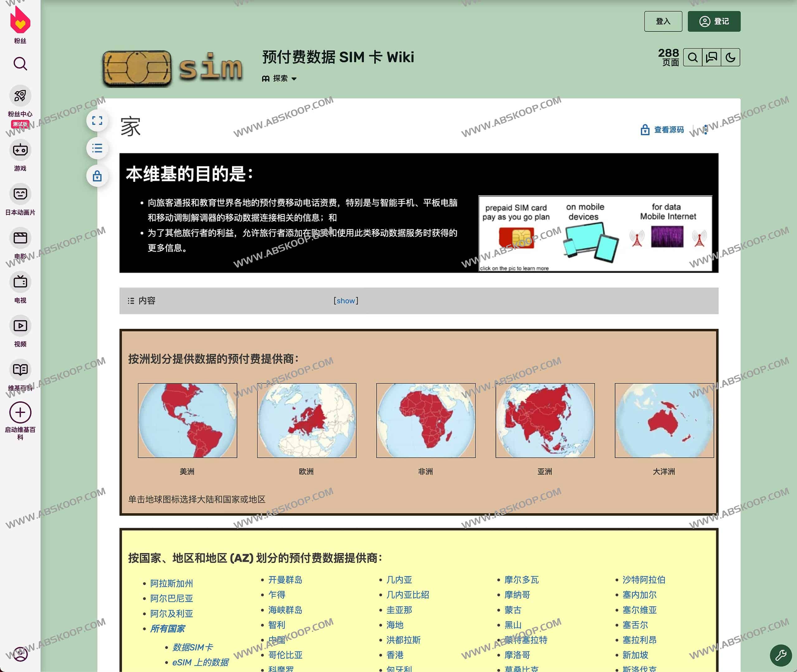Expand the 探索 dropdown
The height and width of the screenshot is (672, 797).
tap(280, 78)
